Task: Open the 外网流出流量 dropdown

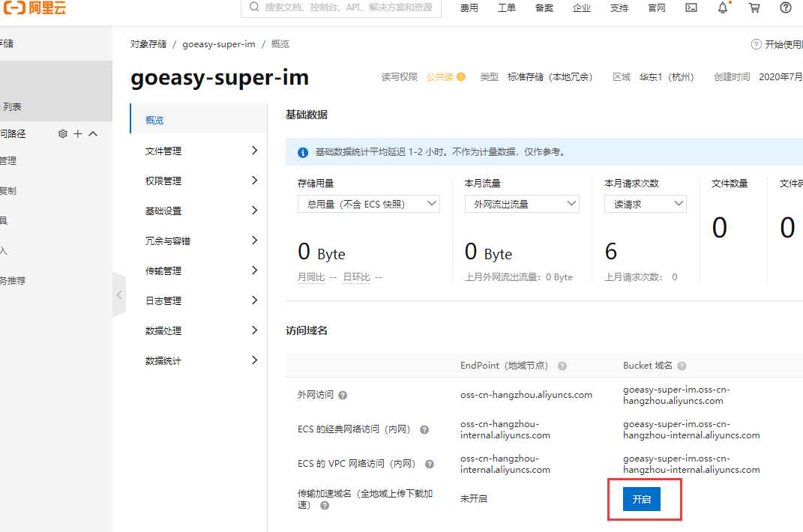Action: 521,204
